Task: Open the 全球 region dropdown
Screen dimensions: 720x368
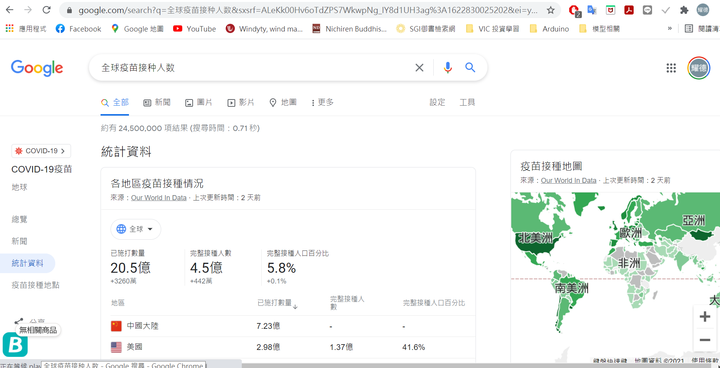Action: pos(136,229)
